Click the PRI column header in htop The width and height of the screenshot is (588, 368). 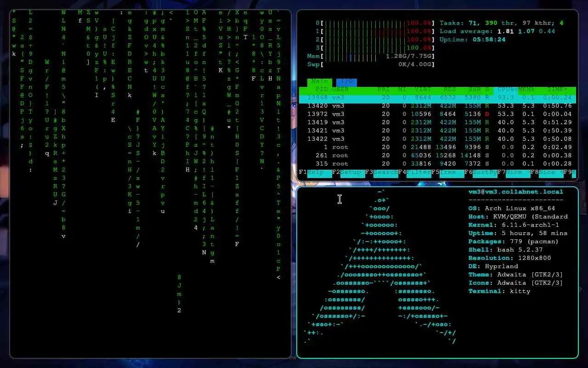pyautogui.click(x=384, y=89)
